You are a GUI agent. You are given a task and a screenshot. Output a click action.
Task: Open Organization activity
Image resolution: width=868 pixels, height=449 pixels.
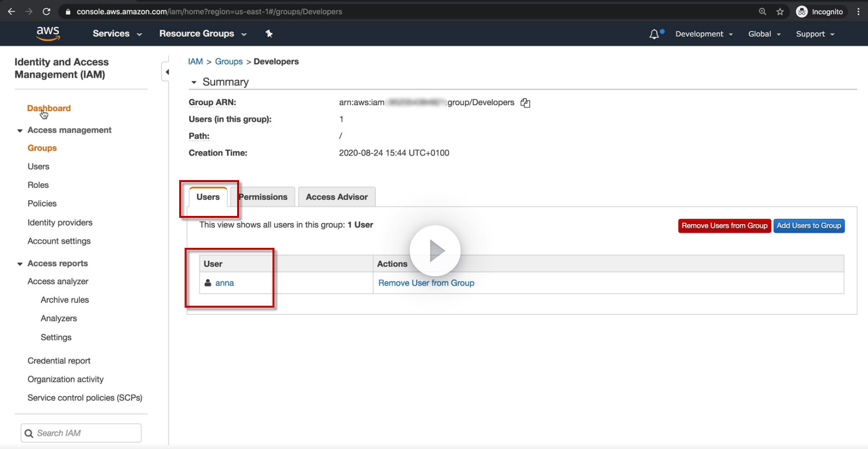click(x=66, y=379)
